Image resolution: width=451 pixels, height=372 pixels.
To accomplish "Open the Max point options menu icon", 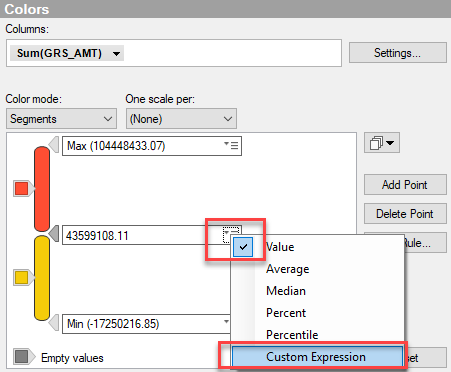I will click(x=231, y=145).
